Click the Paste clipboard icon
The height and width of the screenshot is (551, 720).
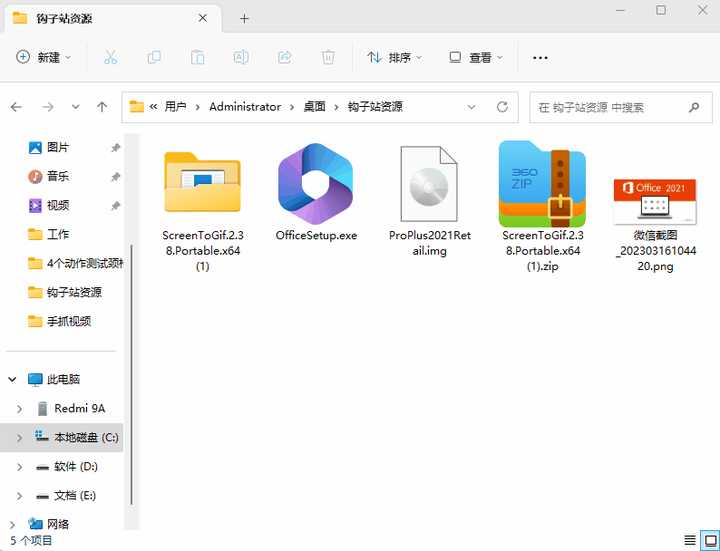tap(197, 57)
